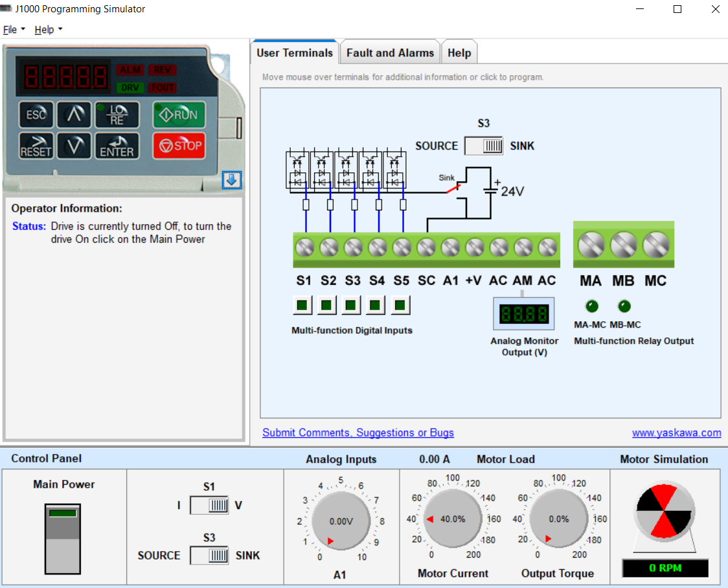Click the S3 terminal screw
The width and height of the screenshot is (728, 588).
354,247
